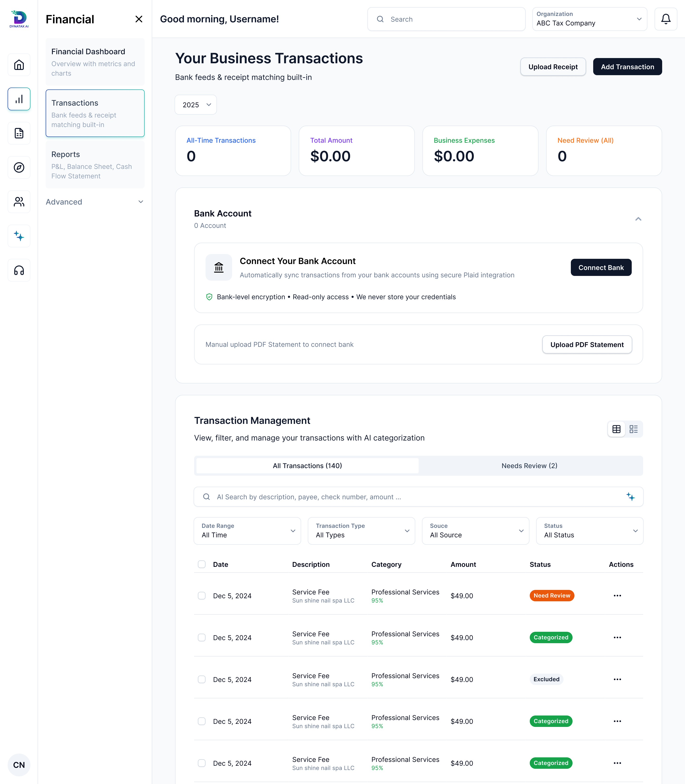Open the compass explore icon
Viewport: 685px width, 784px height.
pyautogui.click(x=19, y=167)
